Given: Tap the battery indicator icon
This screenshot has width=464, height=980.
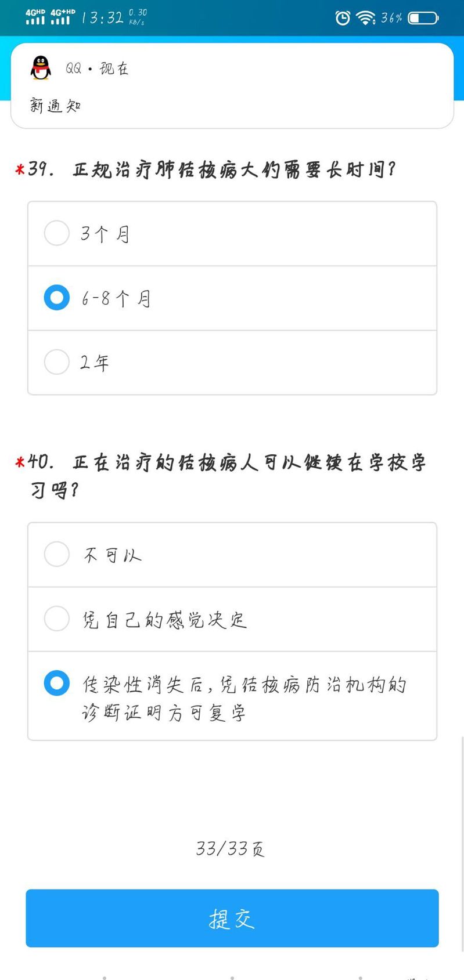Looking at the screenshot, I should pyautogui.click(x=423, y=18).
